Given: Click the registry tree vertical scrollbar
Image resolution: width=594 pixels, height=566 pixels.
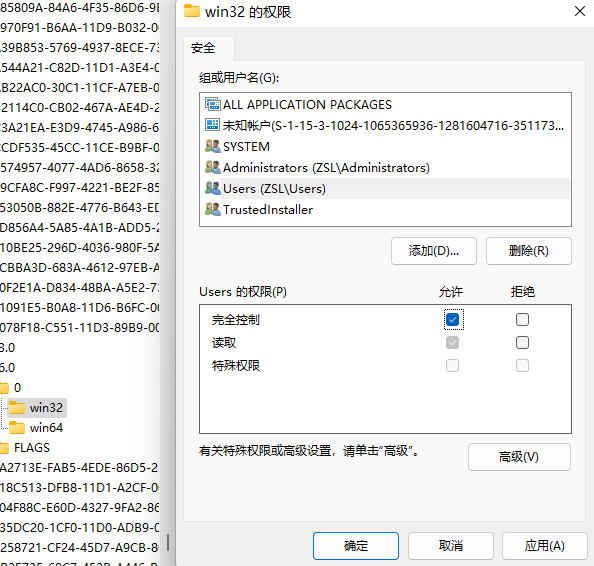Looking at the screenshot, I should (x=168, y=543).
